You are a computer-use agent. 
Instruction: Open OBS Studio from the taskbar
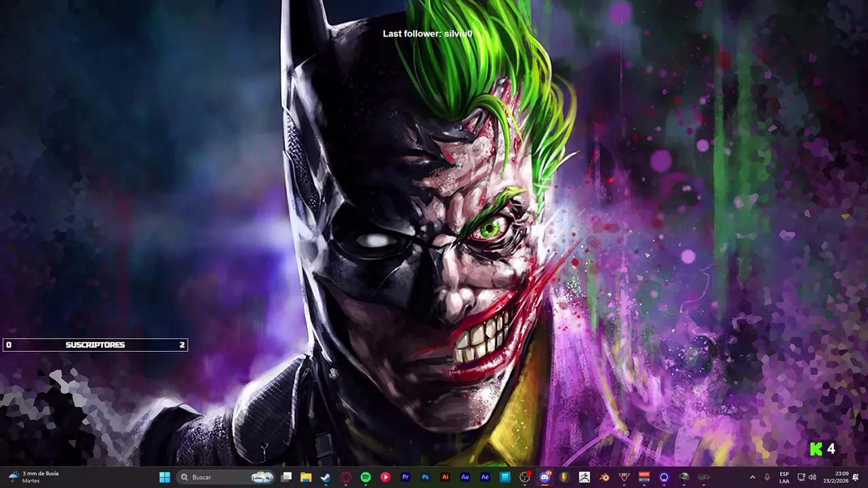525,477
